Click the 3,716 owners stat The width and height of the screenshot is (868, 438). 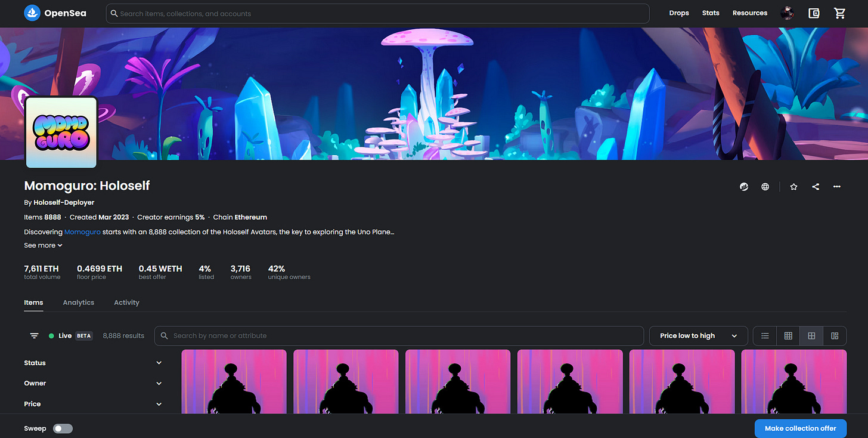[241, 272]
